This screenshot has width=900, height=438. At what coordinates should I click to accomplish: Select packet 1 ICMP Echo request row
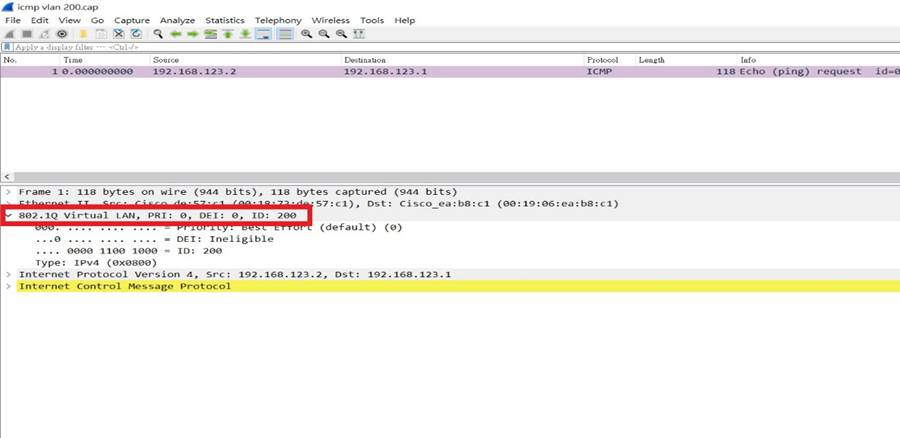[x=450, y=72]
